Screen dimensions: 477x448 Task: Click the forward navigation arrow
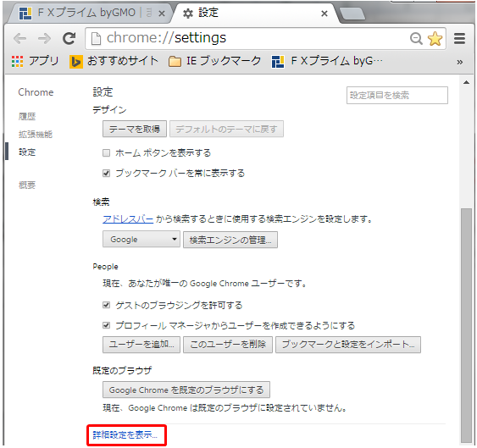point(44,39)
